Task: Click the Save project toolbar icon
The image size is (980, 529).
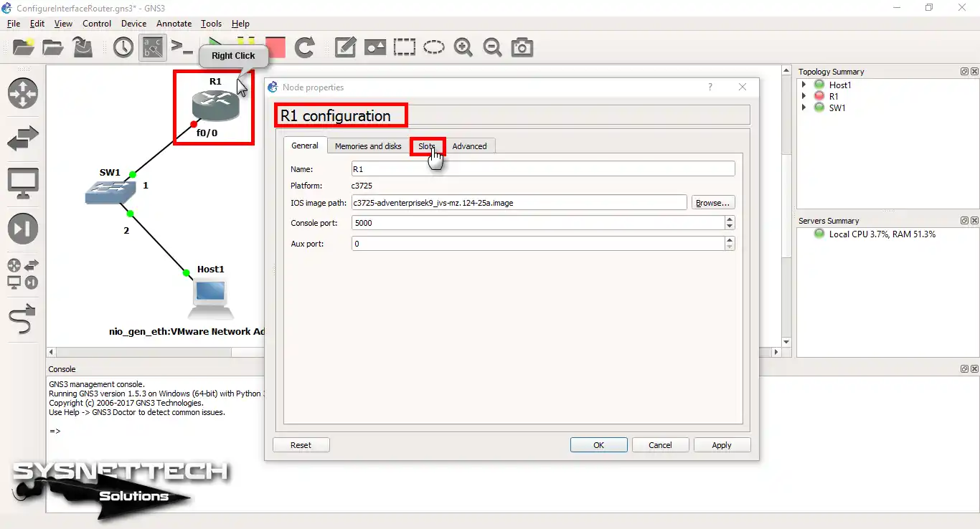Action: [x=83, y=48]
